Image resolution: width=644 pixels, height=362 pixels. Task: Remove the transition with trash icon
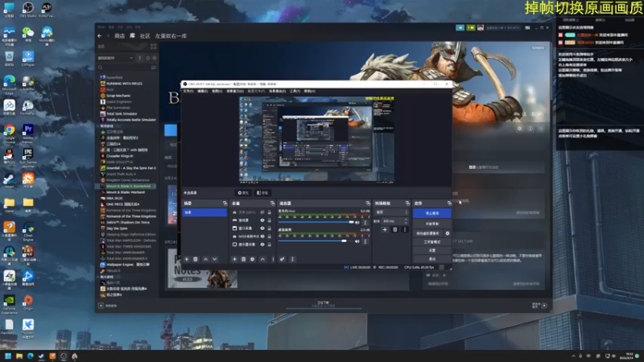coord(394,229)
